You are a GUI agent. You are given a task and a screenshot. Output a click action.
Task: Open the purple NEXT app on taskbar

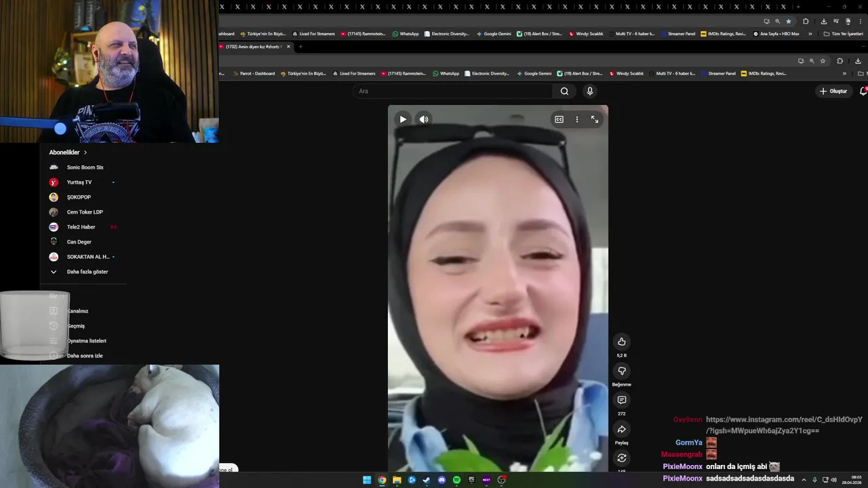coord(486,480)
